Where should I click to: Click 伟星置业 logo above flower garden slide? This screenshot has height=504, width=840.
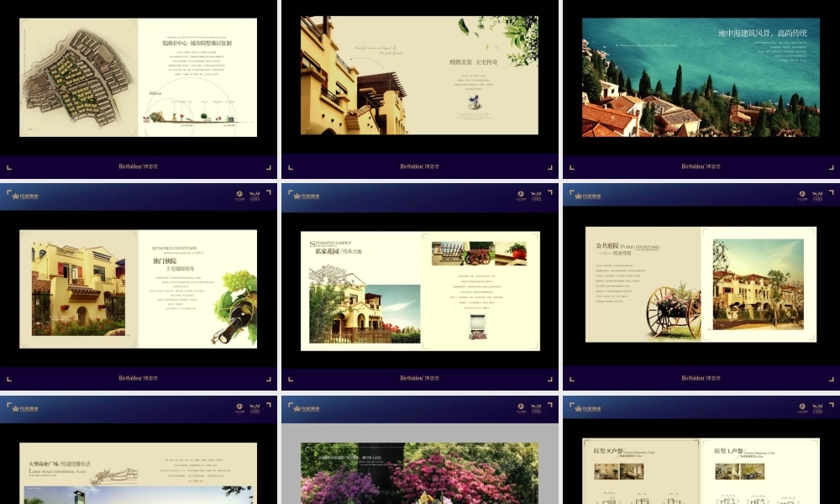307,409
